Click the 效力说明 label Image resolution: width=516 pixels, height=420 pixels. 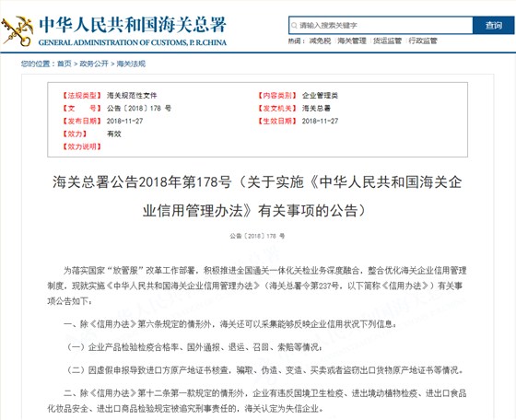click(x=82, y=146)
